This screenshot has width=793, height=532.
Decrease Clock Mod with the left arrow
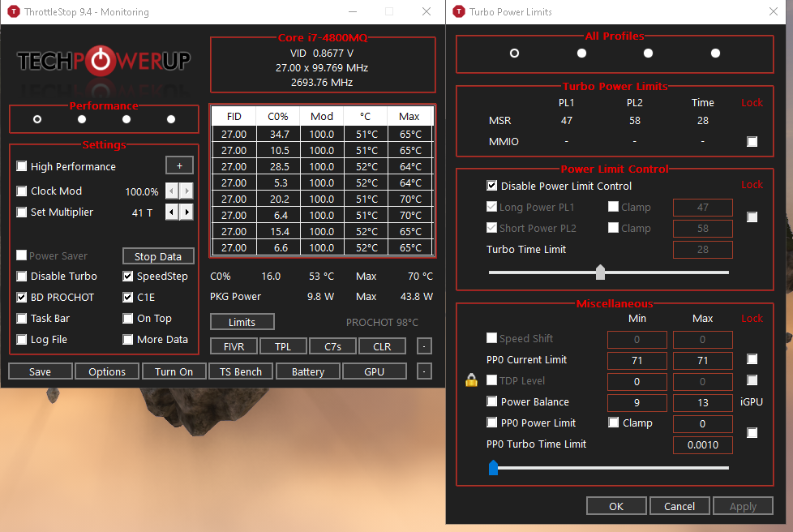(x=172, y=191)
